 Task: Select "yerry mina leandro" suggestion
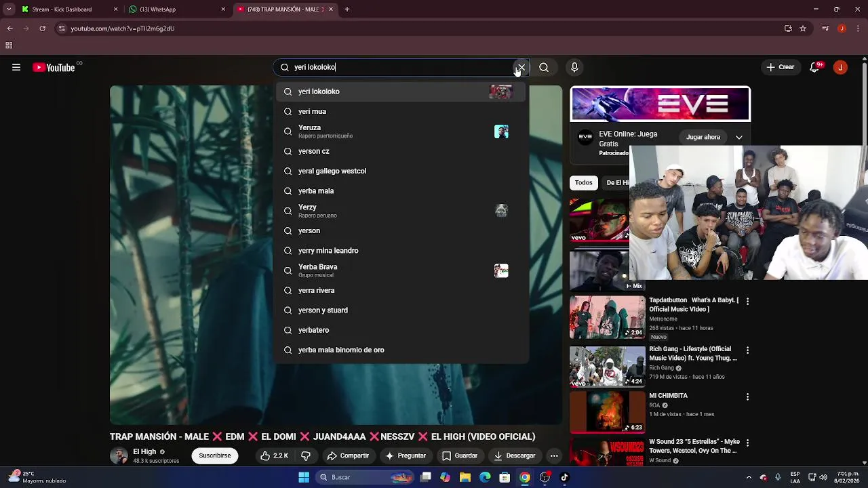click(400, 251)
